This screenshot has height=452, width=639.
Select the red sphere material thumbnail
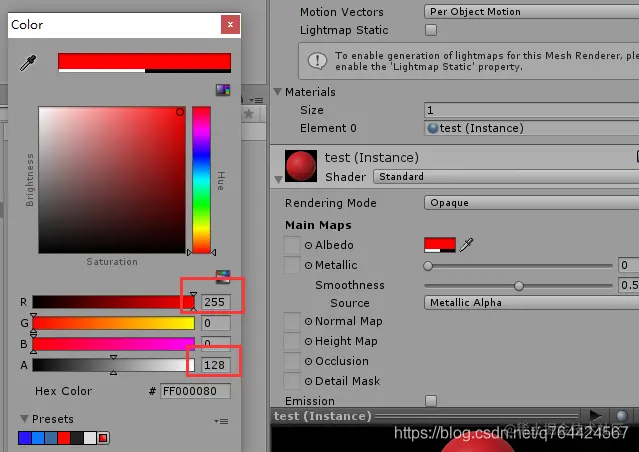(x=301, y=166)
